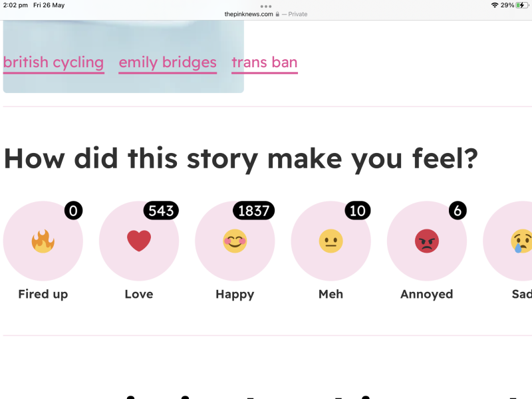Tap the Sad crying face emoji
The width and height of the screenshot is (532, 399).
[x=521, y=241]
